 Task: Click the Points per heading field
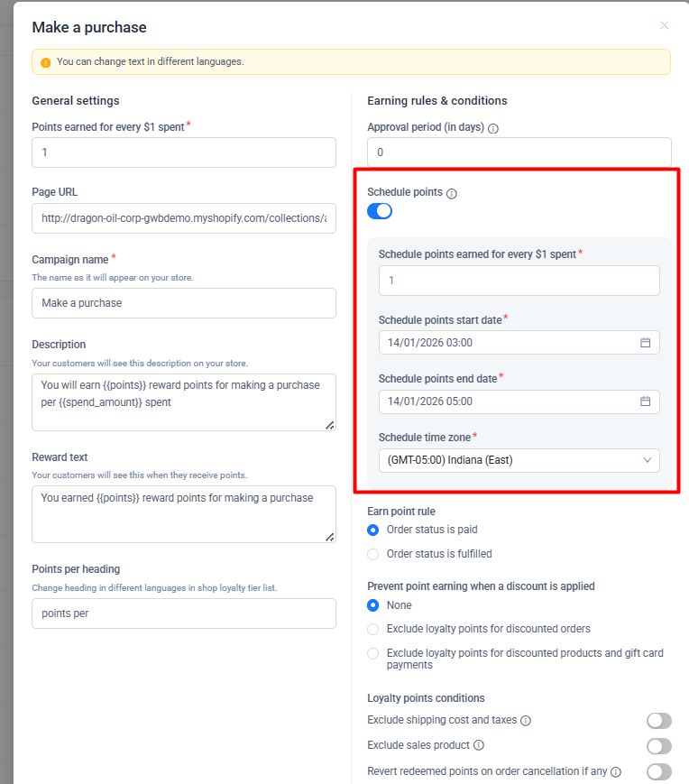[x=184, y=613]
